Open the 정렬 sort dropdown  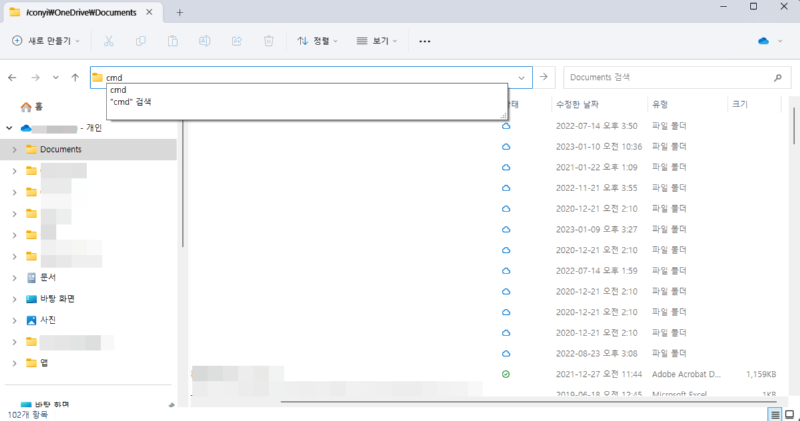click(318, 41)
